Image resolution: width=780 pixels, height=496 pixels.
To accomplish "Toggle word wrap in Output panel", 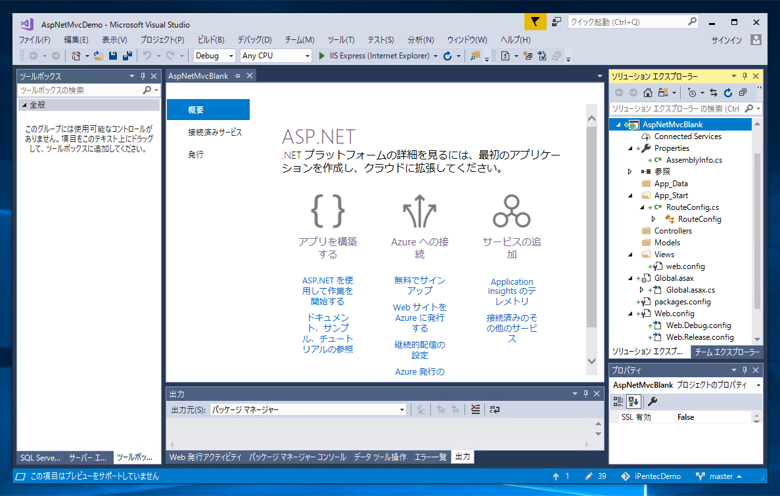I will point(494,409).
